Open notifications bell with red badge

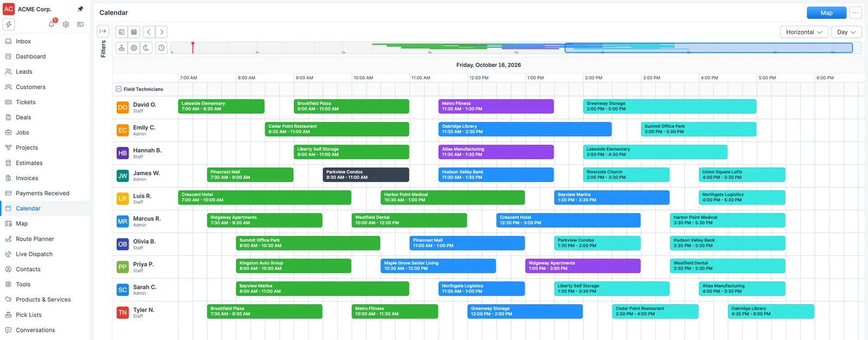point(52,24)
